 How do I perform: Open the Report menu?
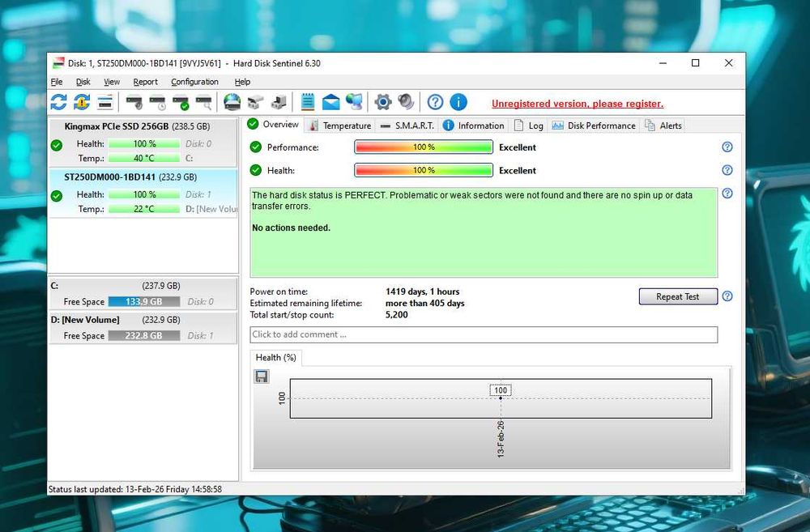point(145,82)
